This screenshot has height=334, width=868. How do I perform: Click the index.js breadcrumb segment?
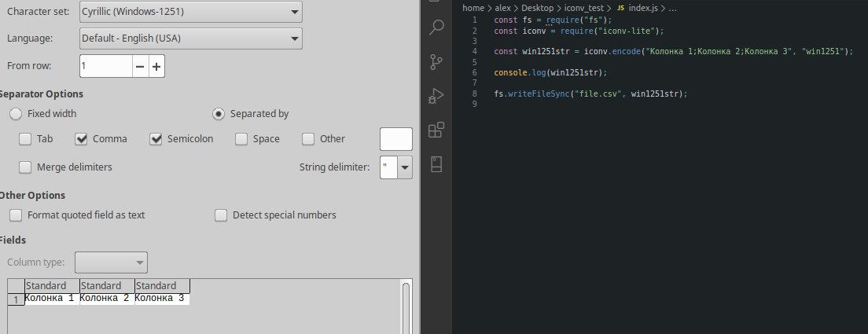tap(645, 9)
